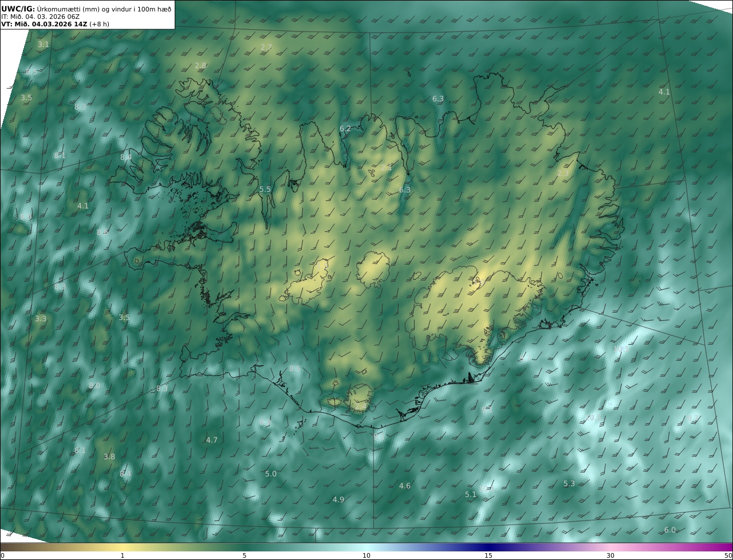Viewport: 733px width, 560px height.
Task: Click the colorbar tick label 30
Action: tap(610, 555)
